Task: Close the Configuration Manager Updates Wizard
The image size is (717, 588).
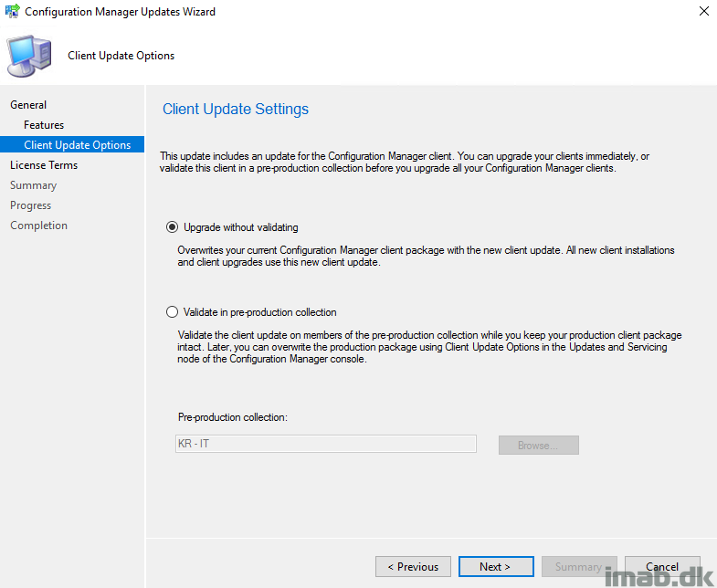Action: [x=703, y=11]
